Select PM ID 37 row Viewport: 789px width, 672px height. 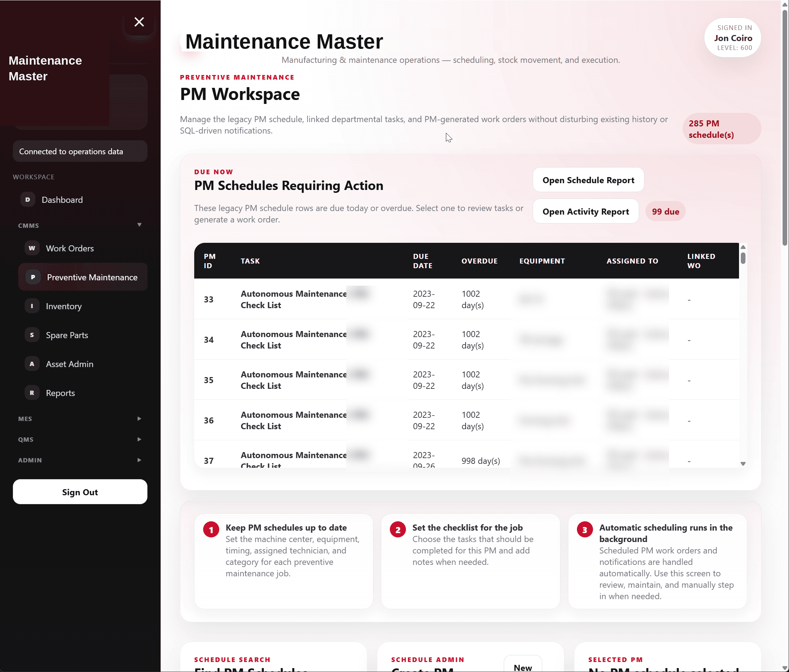click(x=466, y=455)
